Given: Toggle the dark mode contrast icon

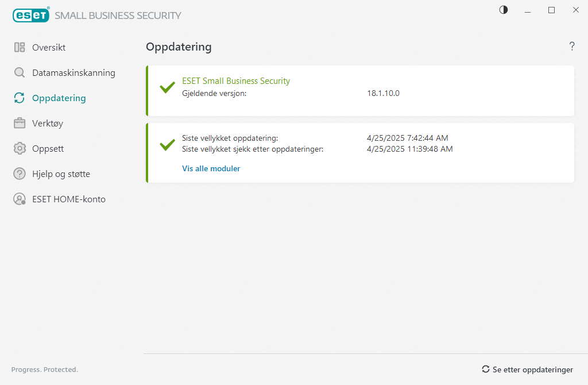Looking at the screenshot, I should pos(503,10).
